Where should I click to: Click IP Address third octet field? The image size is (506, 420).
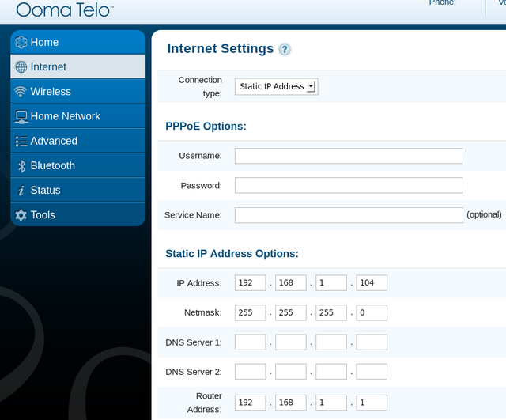(331, 283)
